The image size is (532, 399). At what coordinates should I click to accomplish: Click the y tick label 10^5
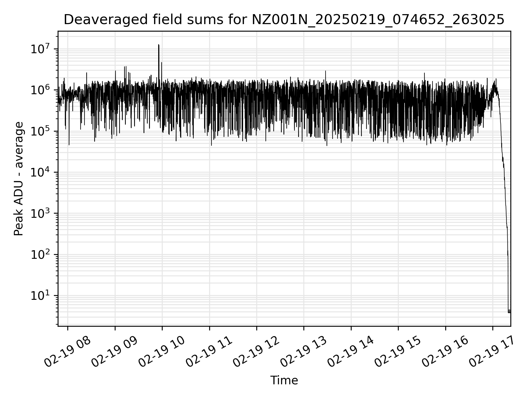[40, 131]
